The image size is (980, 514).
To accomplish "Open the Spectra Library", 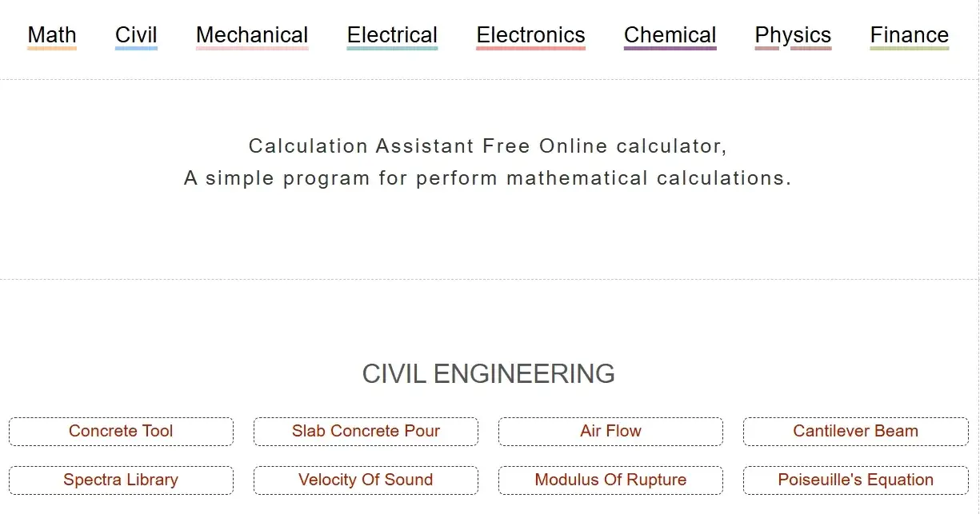I will coord(120,480).
